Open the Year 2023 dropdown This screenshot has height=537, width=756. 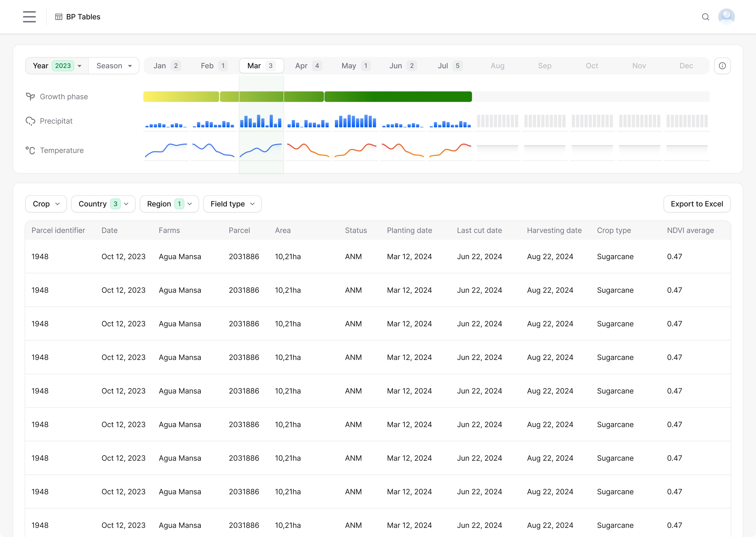57,66
